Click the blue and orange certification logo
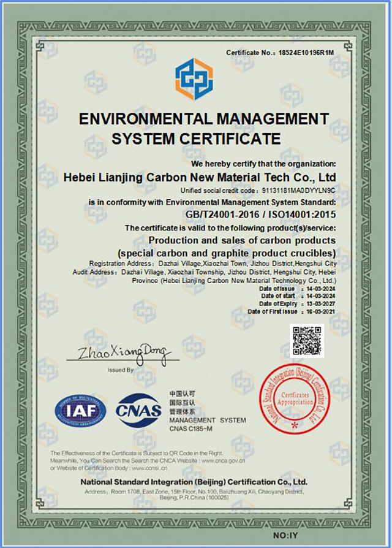 point(194,79)
